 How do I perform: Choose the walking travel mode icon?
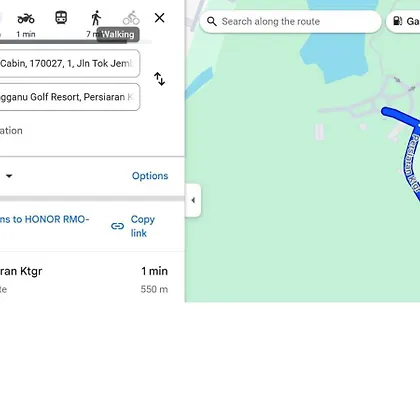[x=96, y=18]
